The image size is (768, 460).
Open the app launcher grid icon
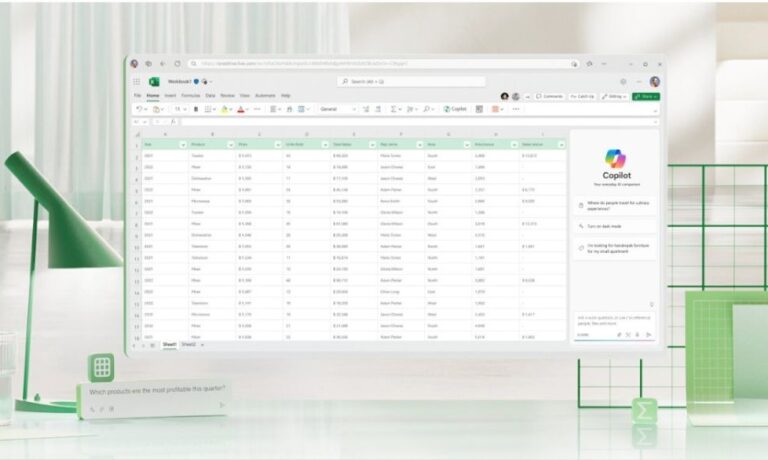pos(137,82)
